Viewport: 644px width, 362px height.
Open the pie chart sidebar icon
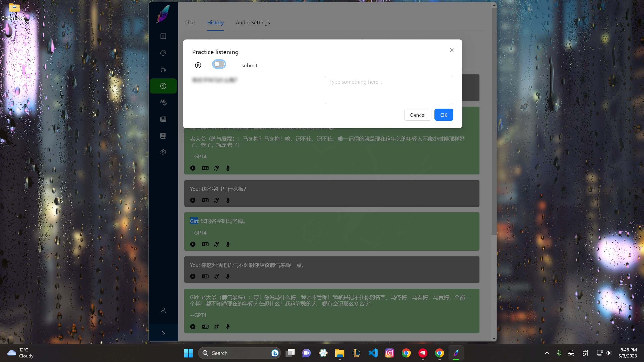pos(163,53)
